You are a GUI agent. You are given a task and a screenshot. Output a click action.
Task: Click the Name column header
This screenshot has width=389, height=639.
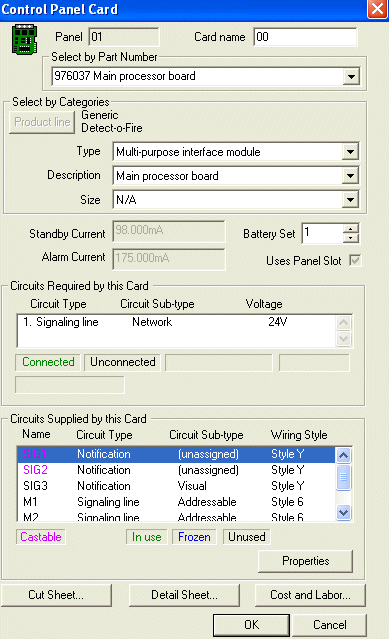(36, 434)
